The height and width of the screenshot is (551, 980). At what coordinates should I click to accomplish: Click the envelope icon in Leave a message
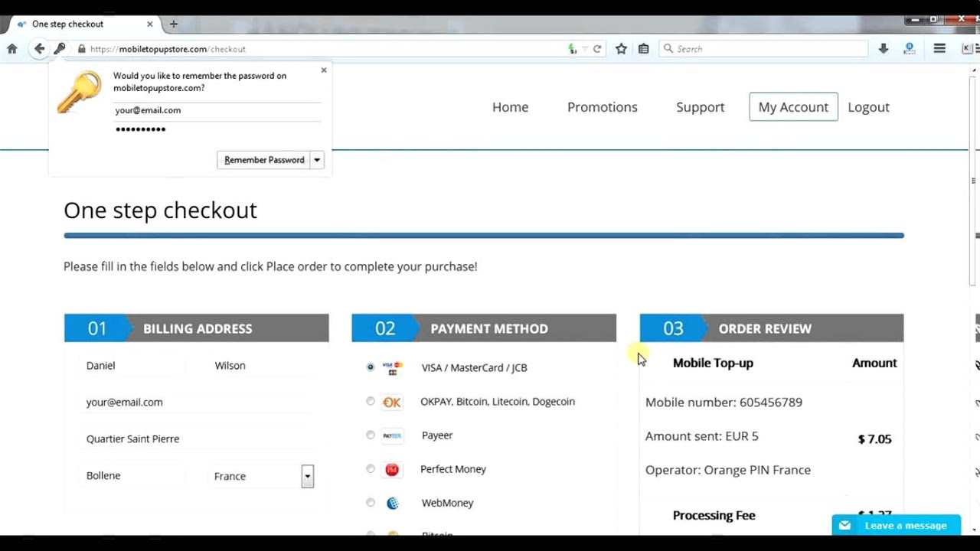click(x=844, y=526)
